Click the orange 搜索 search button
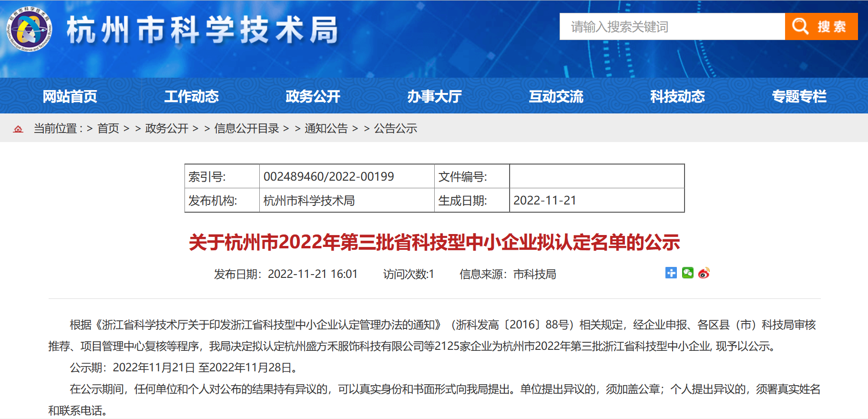Screen dimensions: 868x419 click(821, 27)
